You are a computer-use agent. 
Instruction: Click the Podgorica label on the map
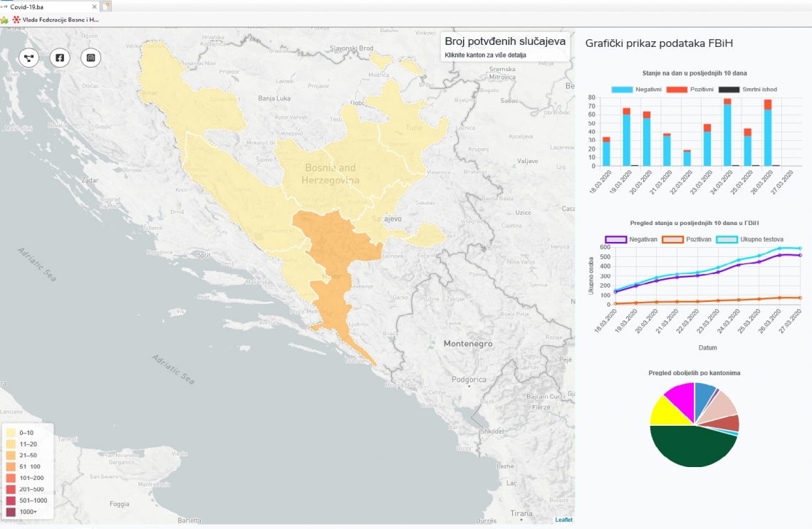coord(469,379)
